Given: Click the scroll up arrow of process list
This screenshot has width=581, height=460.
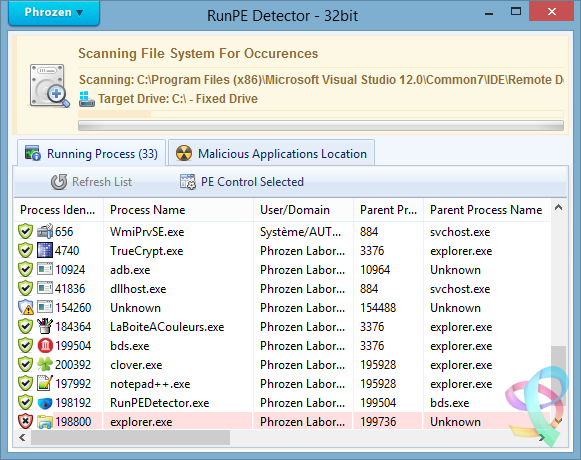Looking at the screenshot, I should click(558, 208).
